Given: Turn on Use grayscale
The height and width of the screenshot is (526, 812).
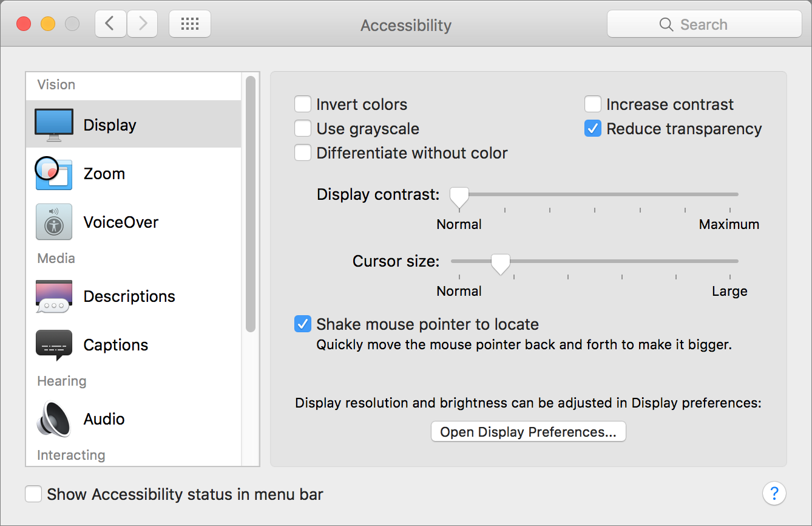Looking at the screenshot, I should 303,129.
